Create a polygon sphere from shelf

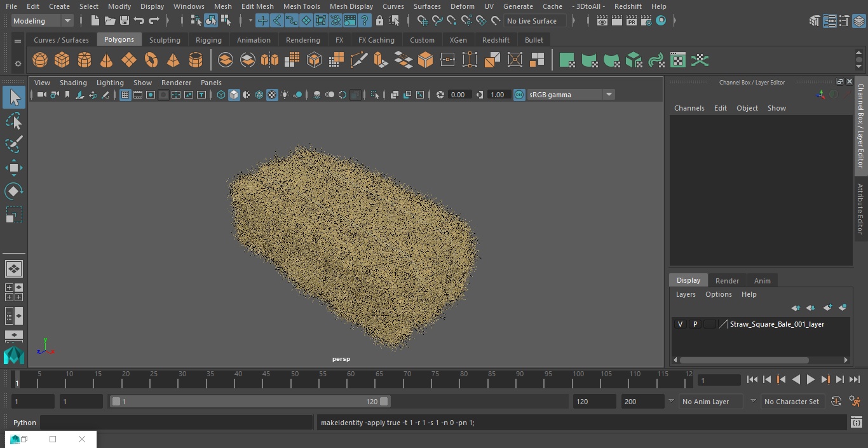point(40,60)
